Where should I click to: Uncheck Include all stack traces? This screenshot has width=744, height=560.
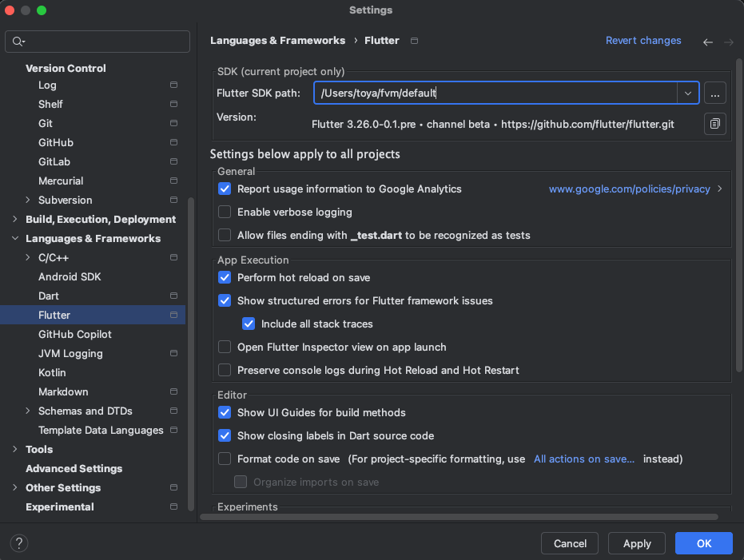[x=249, y=324]
